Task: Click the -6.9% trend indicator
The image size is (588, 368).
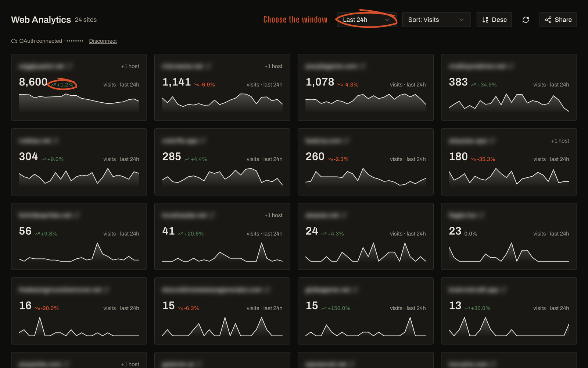Action: coord(205,85)
